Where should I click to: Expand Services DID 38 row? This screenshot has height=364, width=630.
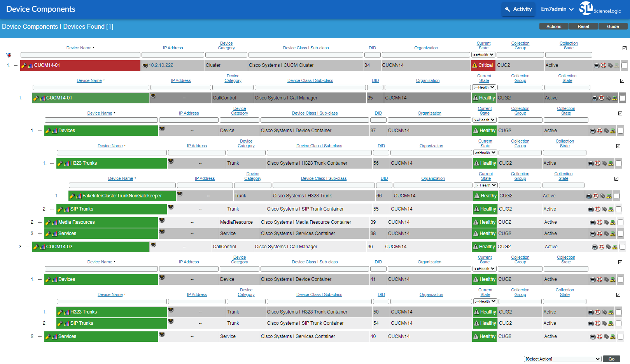point(40,233)
